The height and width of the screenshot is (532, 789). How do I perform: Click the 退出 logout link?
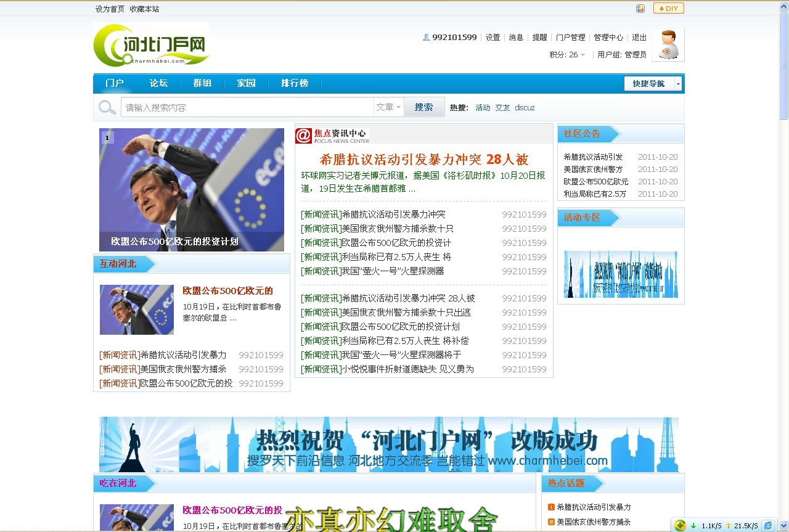coord(639,37)
